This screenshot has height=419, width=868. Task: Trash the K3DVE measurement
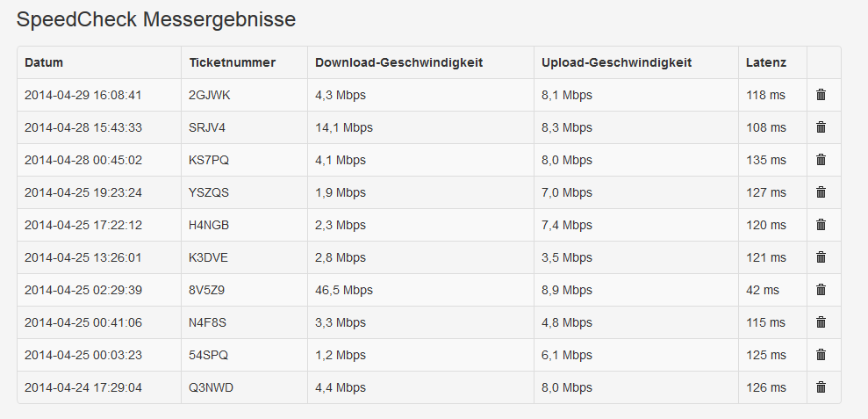pyautogui.click(x=821, y=257)
